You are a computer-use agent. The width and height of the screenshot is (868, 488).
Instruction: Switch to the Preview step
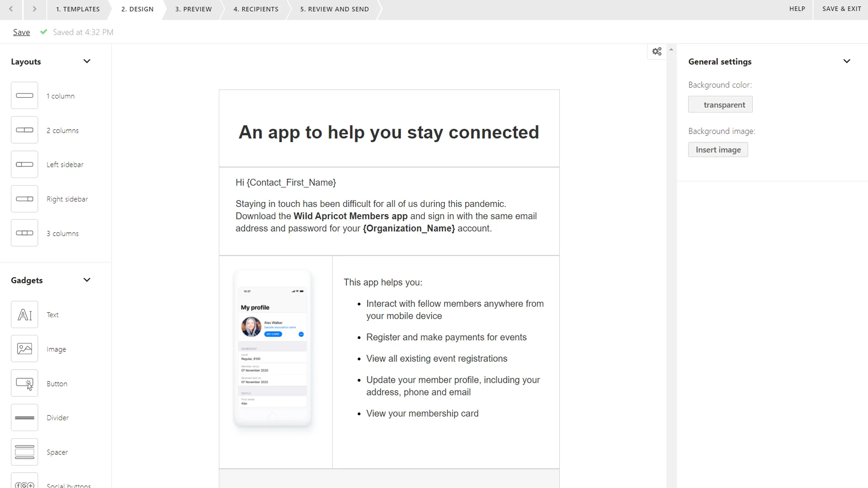(193, 9)
